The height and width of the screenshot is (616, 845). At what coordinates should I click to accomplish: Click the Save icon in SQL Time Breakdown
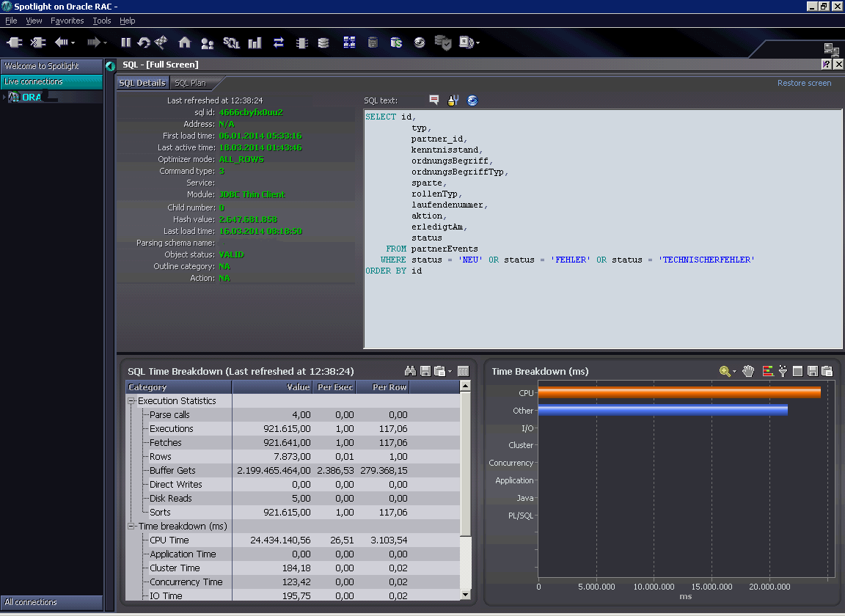(x=425, y=371)
